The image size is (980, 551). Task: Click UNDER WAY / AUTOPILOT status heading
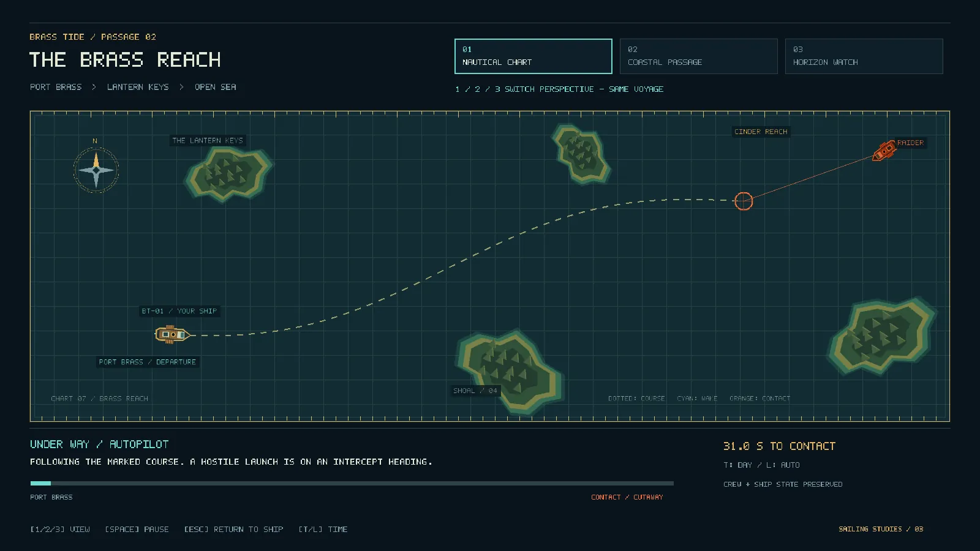99,444
